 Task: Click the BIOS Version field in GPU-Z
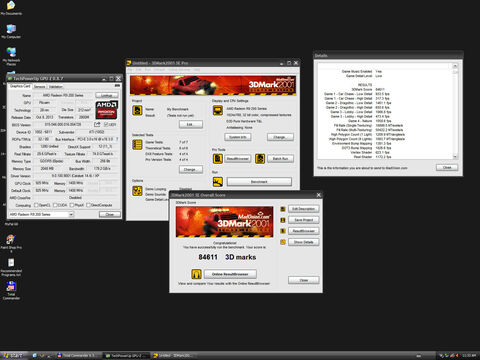point(63,124)
